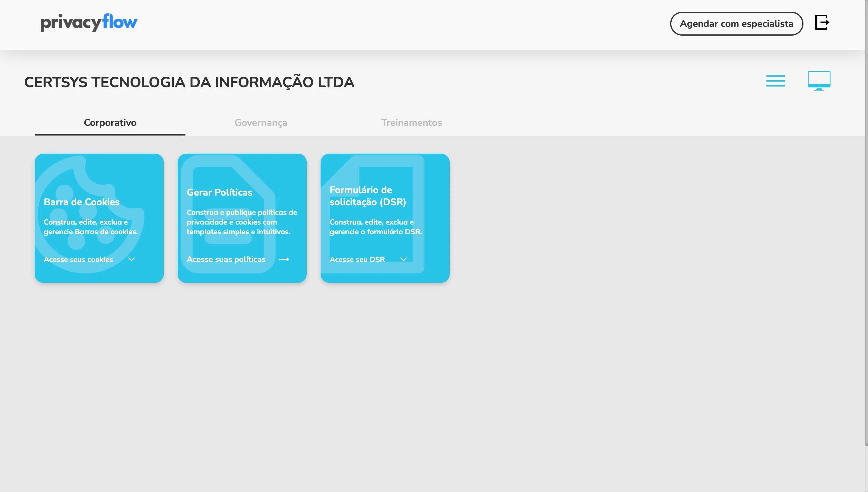This screenshot has width=868, height=492.
Task: Open the Acesse suas políticas link
Action: (x=226, y=259)
